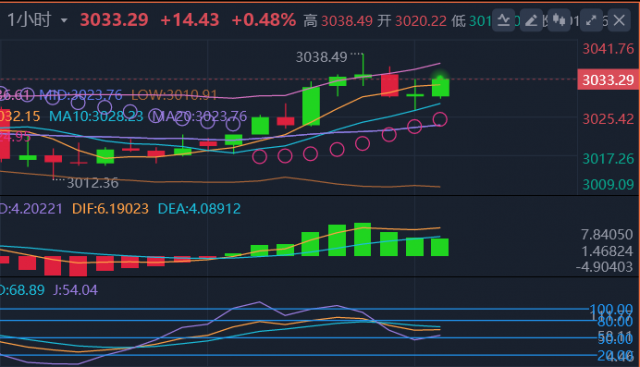Close the chart panel with X
Viewport: 640px width, 367px height.
point(619,20)
